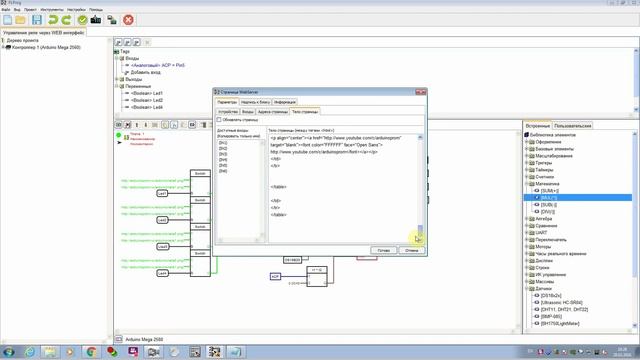Click the controller connection icon in main toolbar

(112, 20)
